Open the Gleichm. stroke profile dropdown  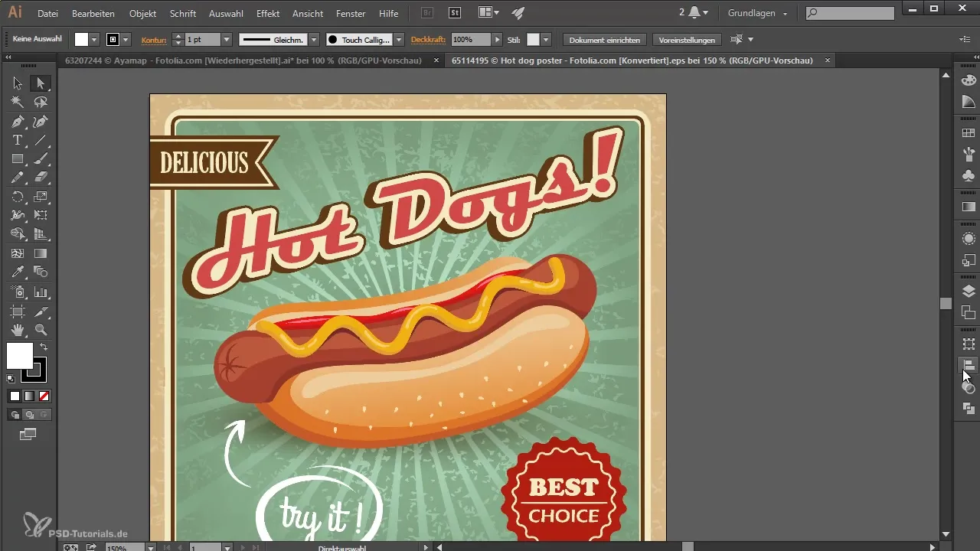click(314, 39)
